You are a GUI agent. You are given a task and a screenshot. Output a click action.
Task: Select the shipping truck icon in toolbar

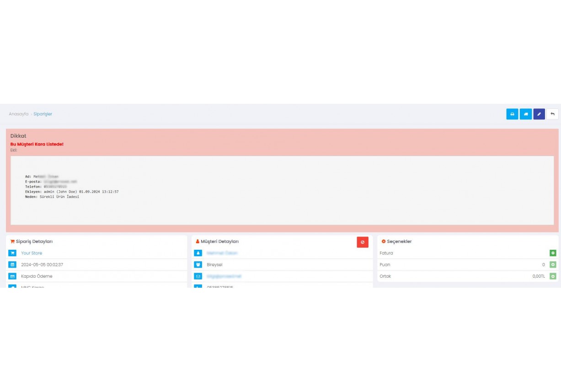(x=525, y=114)
